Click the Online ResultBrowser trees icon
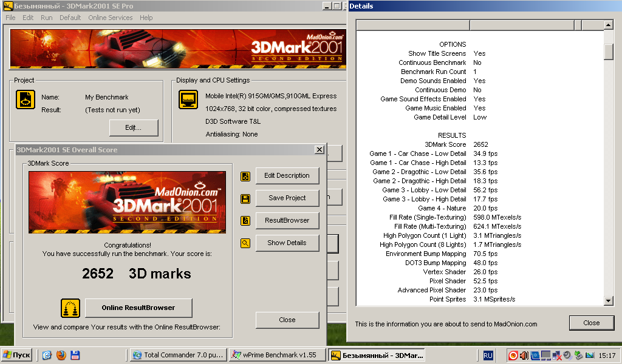The height and width of the screenshot is (364, 622). point(70,308)
